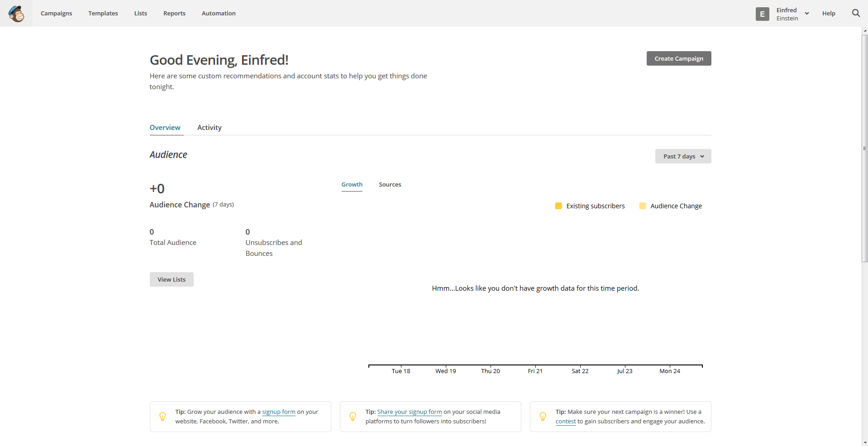
Task: Click Audience Change legend swatch
Action: tap(643, 206)
